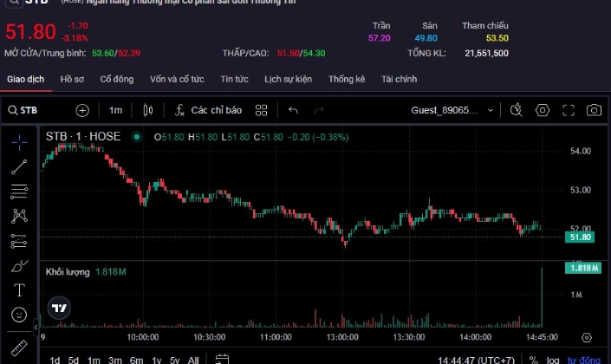Select the brush drawing tool
Viewport: 611px width, 364px height.
tap(20, 265)
